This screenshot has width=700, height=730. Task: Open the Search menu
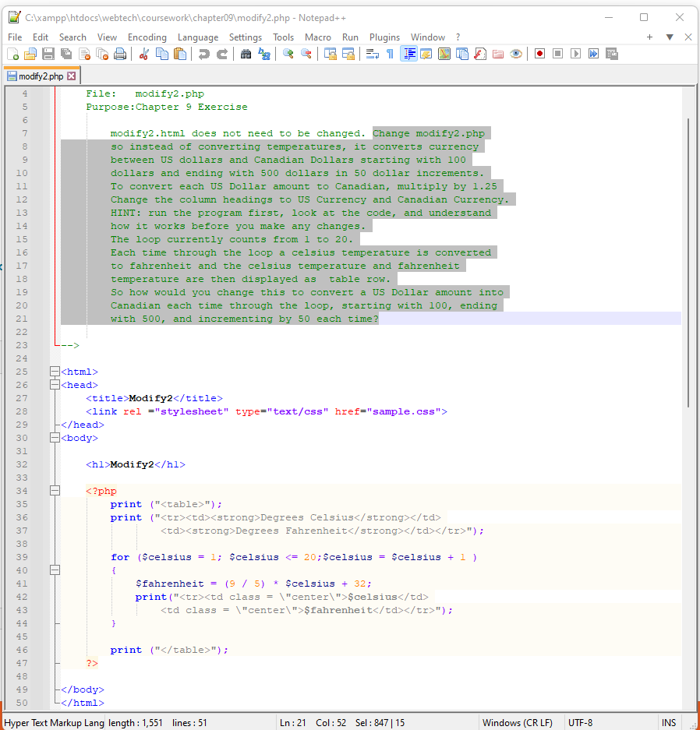coord(72,37)
